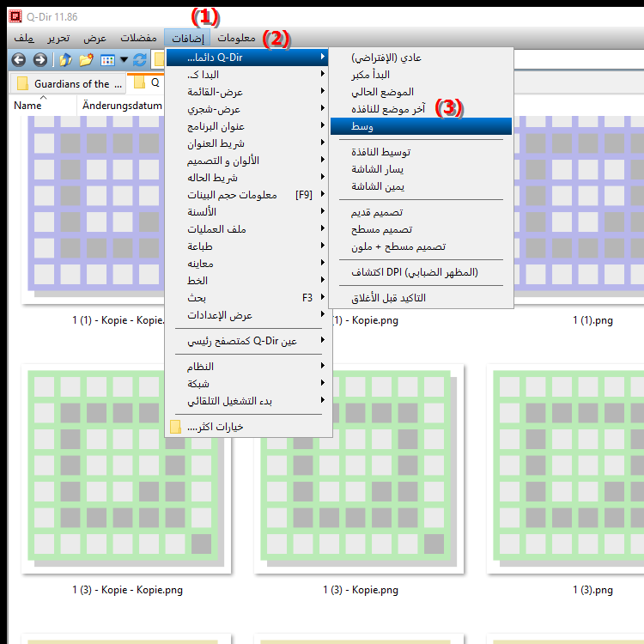Open the معاينه submenu
The image size is (644, 644).
coord(247,264)
